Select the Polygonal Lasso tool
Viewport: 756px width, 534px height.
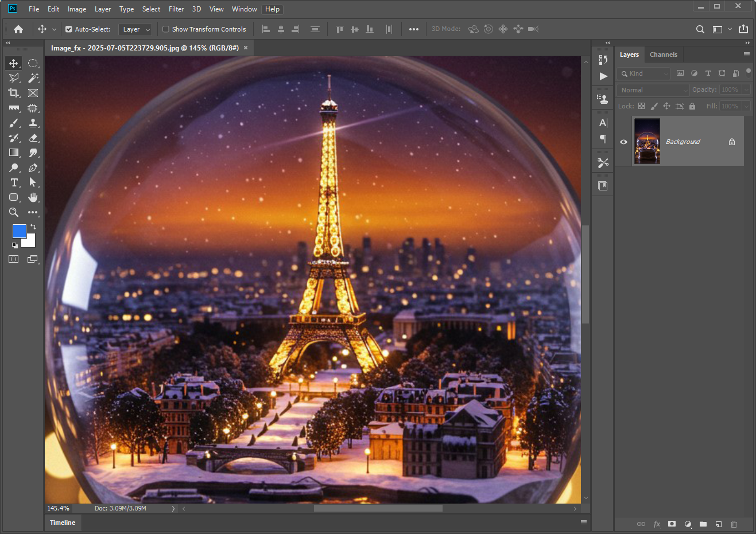point(14,78)
